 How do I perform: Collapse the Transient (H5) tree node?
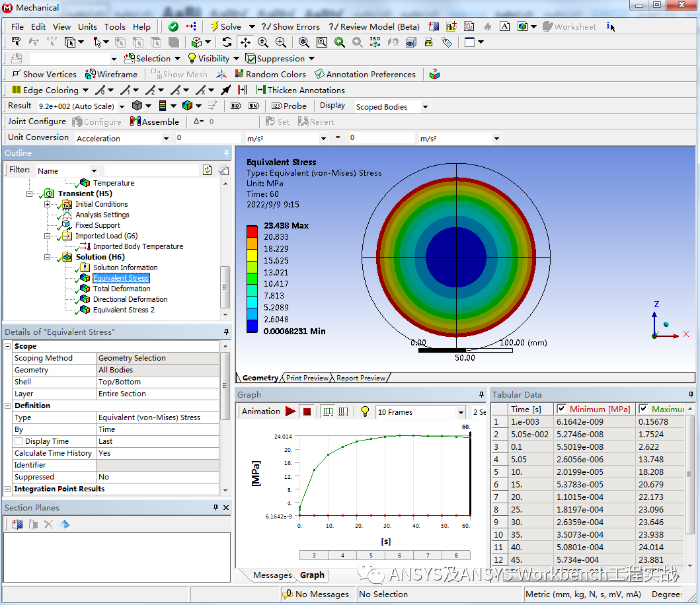click(30, 194)
